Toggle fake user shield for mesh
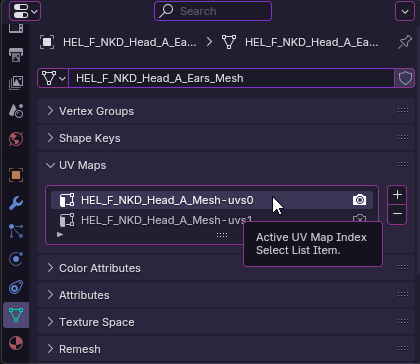 405,78
